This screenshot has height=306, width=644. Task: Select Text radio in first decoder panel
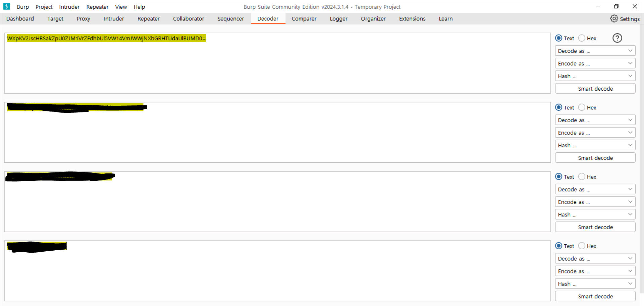[x=558, y=38]
